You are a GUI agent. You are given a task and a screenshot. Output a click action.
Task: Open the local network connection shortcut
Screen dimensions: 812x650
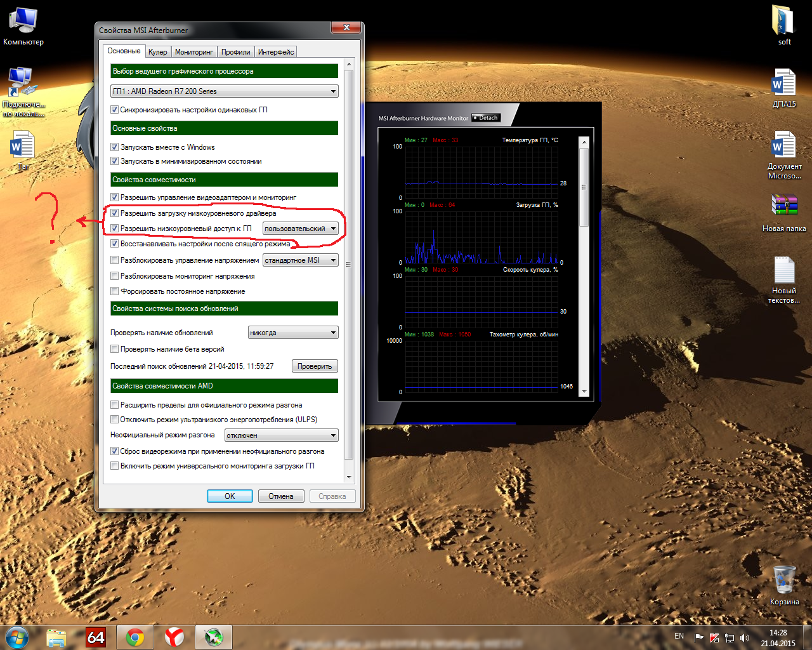[x=23, y=92]
